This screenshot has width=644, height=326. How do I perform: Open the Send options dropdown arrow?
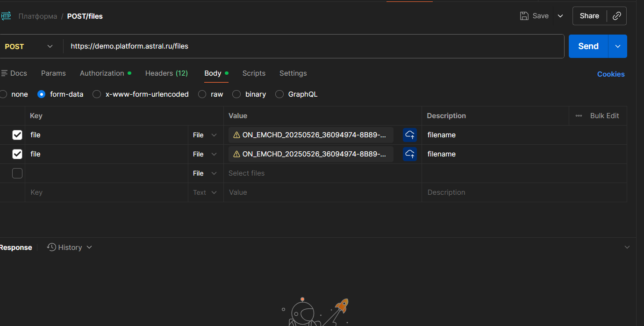click(x=618, y=46)
